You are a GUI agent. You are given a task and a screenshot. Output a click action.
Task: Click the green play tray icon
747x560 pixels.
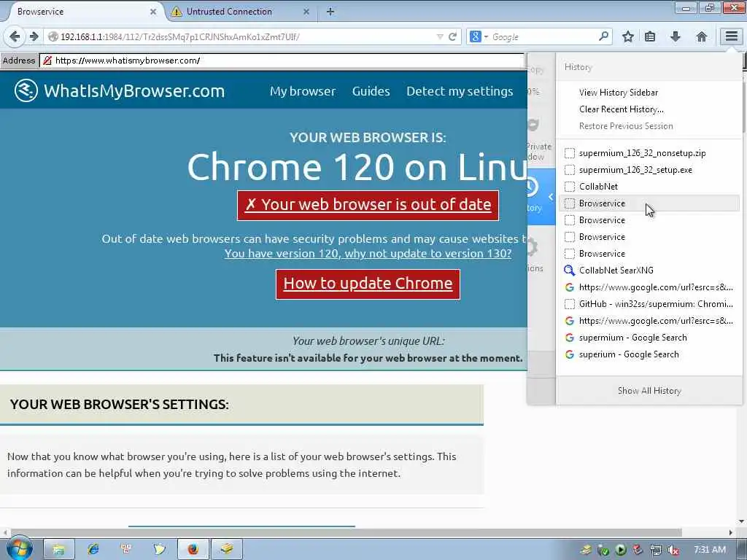pos(621,551)
